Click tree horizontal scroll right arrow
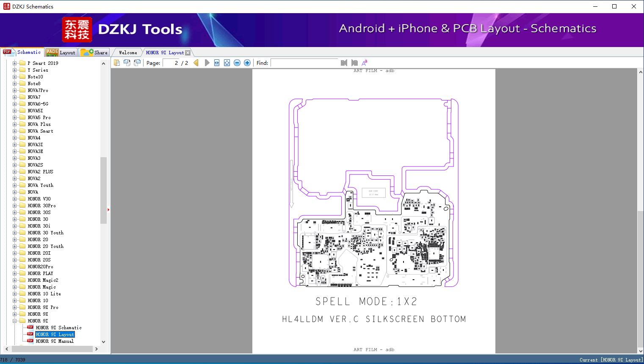Viewport: 644px width, 364px height. [x=97, y=349]
